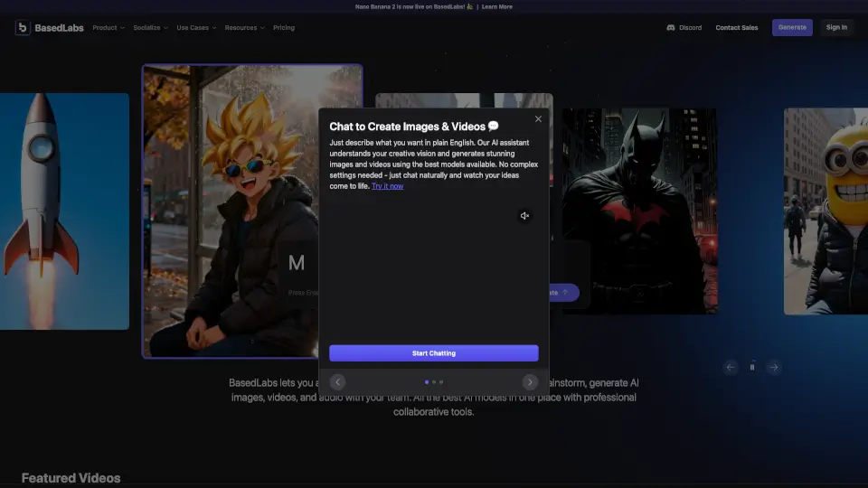Click carousel left arrow button
This screenshot has width=868, height=488.
731,367
